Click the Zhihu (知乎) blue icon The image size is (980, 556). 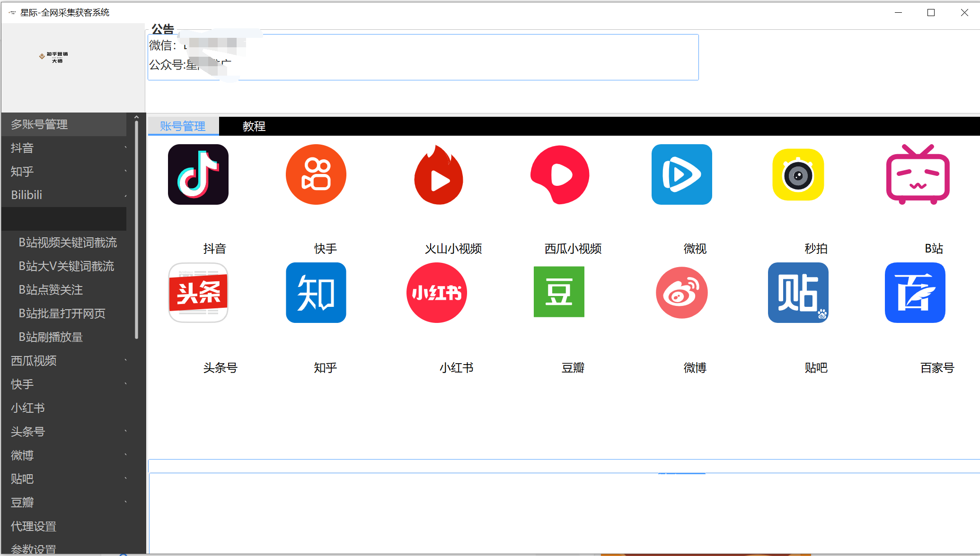(x=316, y=293)
